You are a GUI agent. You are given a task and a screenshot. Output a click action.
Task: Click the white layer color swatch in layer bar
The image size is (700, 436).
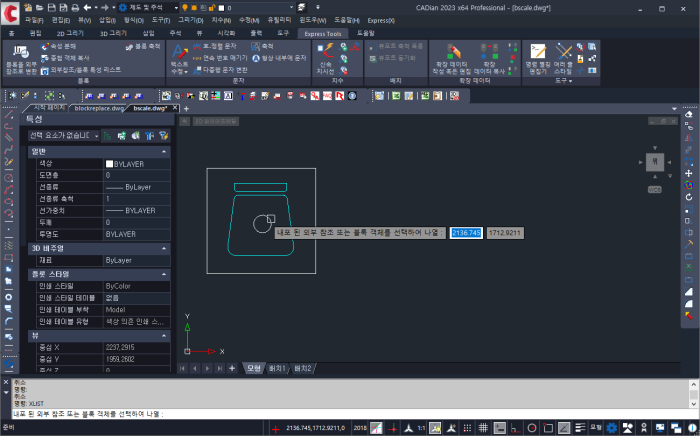[x=222, y=8]
